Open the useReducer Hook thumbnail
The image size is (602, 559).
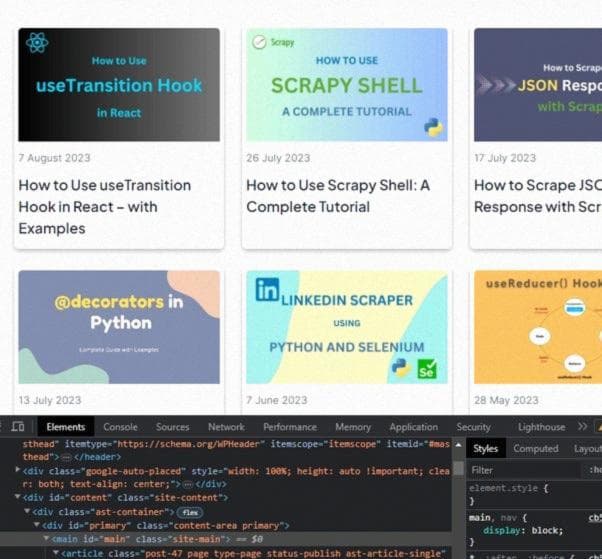click(538, 327)
